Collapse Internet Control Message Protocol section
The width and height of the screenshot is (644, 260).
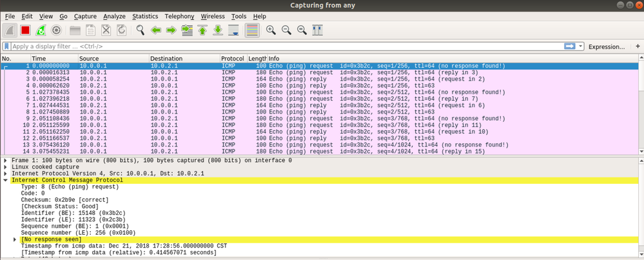[5, 180]
